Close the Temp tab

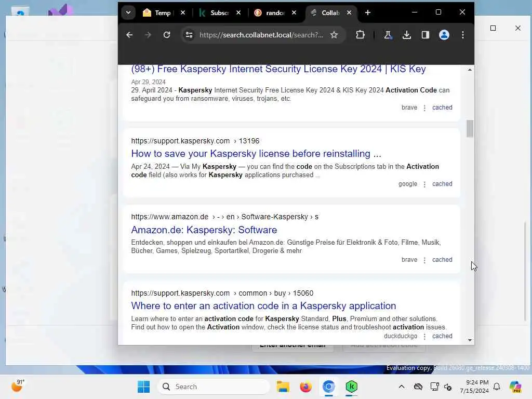(183, 12)
